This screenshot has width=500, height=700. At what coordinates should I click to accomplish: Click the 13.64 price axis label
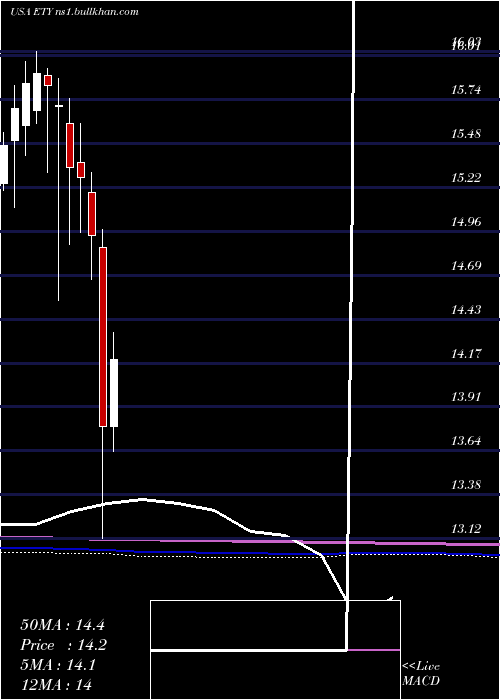(x=466, y=441)
